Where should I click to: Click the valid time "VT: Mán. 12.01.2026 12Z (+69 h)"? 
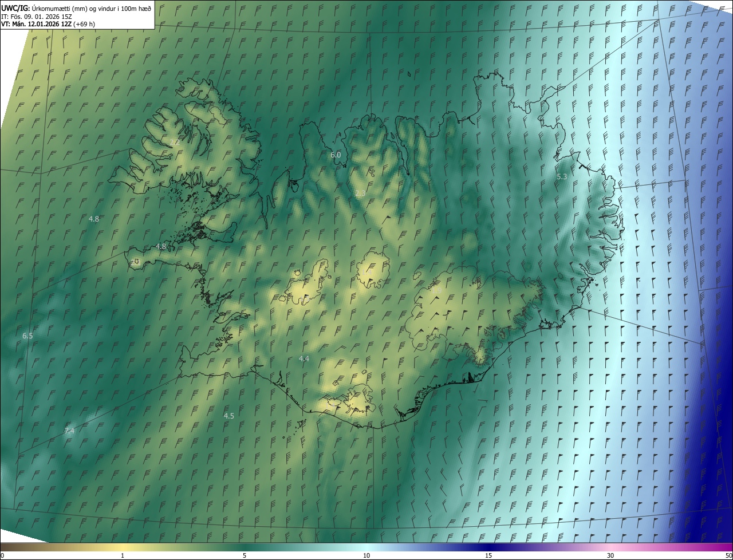pyautogui.click(x=48, y=24)
